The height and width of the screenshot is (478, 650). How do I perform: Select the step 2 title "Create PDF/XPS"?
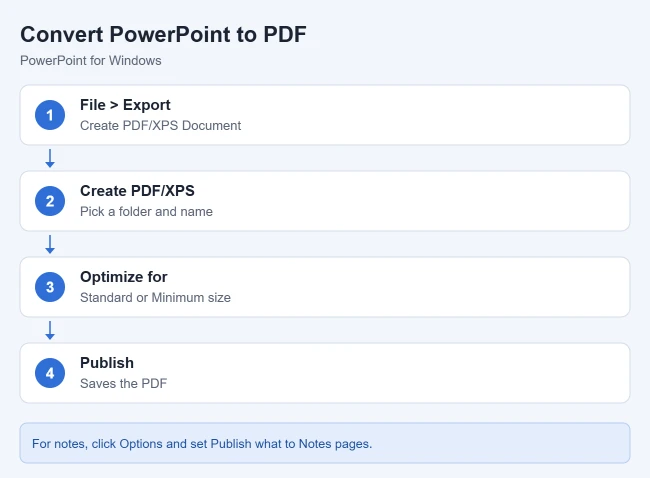click(x=137, y=191)
